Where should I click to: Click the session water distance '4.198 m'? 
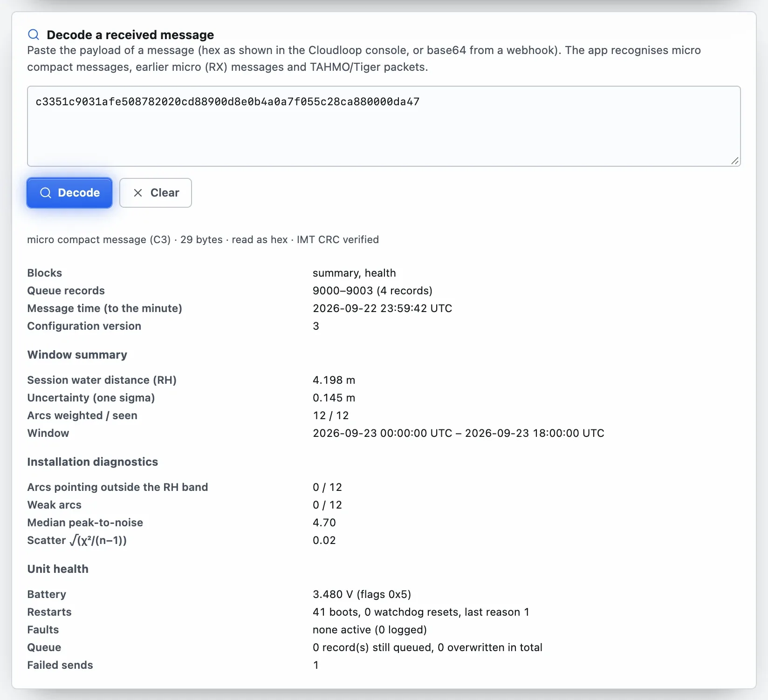[334, 380]
